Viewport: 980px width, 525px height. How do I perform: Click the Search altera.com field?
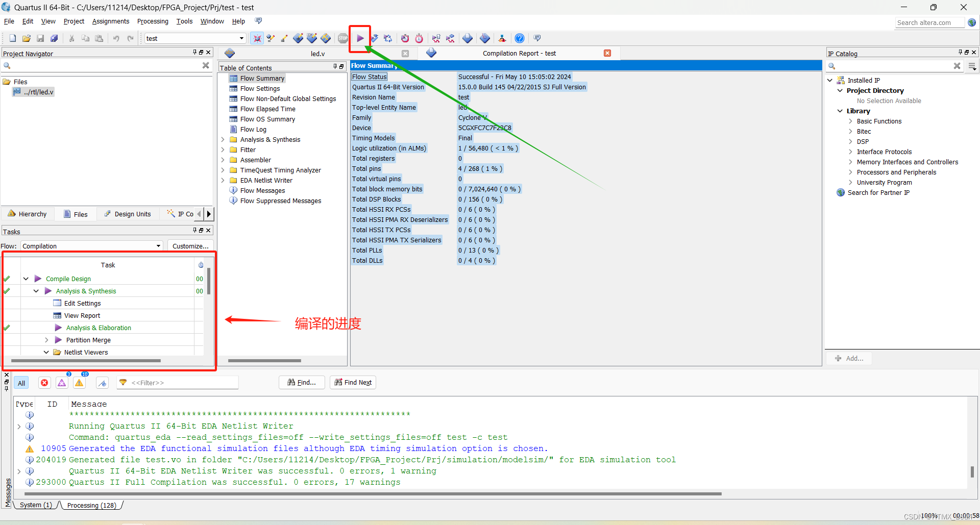point(929,22)
